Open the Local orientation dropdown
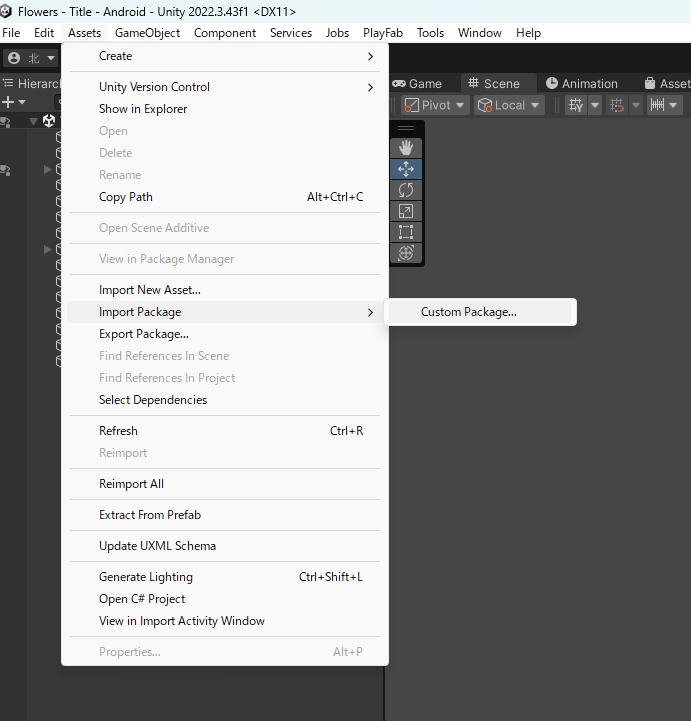691x721 pixels. click(x=509, y=105)
